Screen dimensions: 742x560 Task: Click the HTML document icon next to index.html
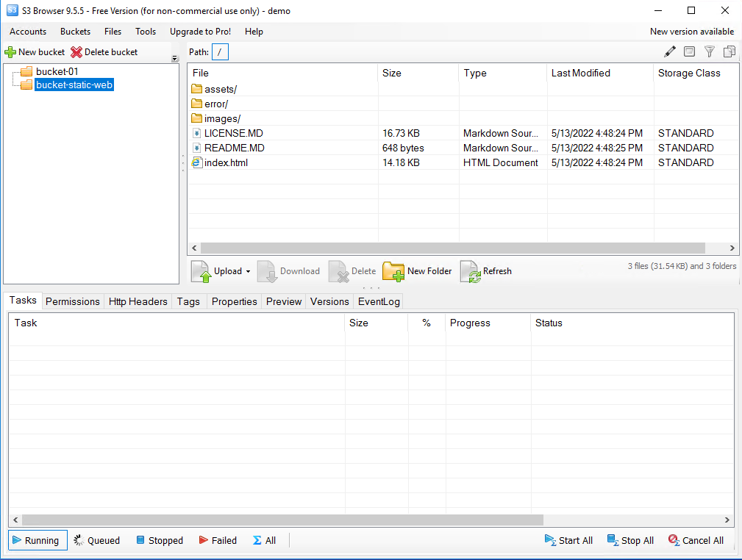point(196,162)
